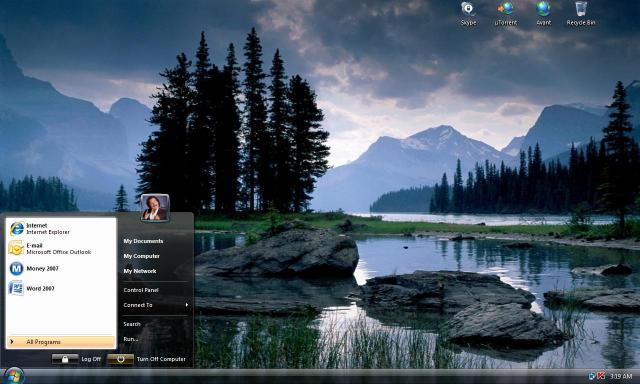Viewport: 640px width, 384px height.
Task: Click the user account picture
Action: point(155,207)
